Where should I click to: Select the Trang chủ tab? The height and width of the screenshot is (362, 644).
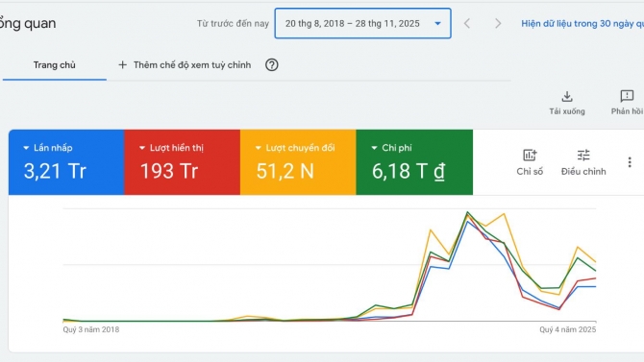click(54, 65)
